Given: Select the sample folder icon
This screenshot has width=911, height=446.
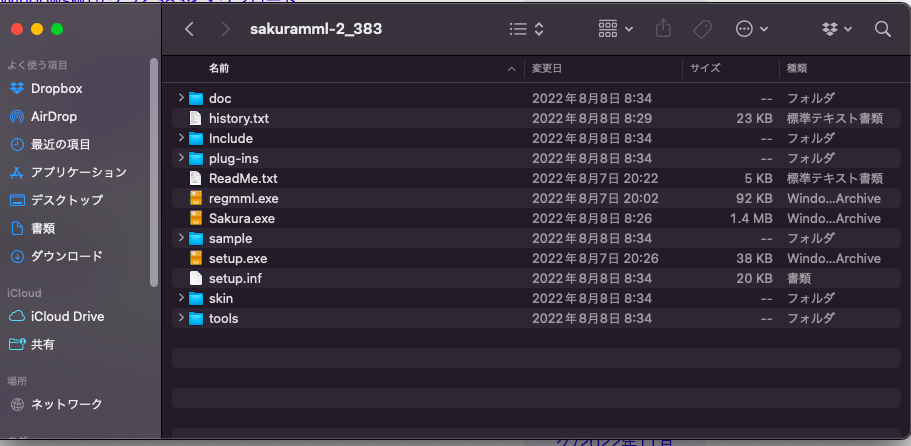Looking at the screenshot, I should [196, 239].
